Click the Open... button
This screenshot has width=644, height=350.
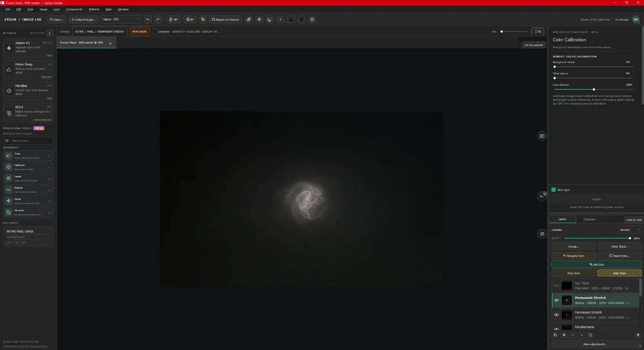pyautogui.click(x=56, y=19)
